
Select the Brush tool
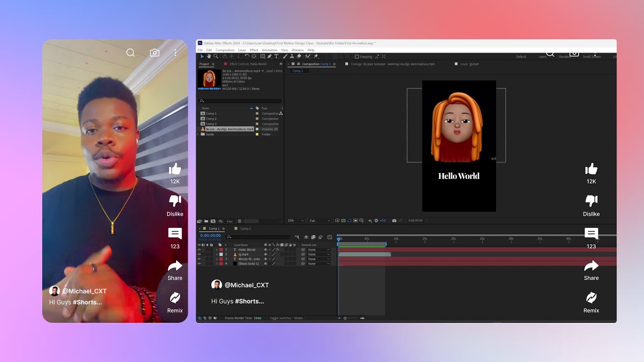tap(285, 56)
